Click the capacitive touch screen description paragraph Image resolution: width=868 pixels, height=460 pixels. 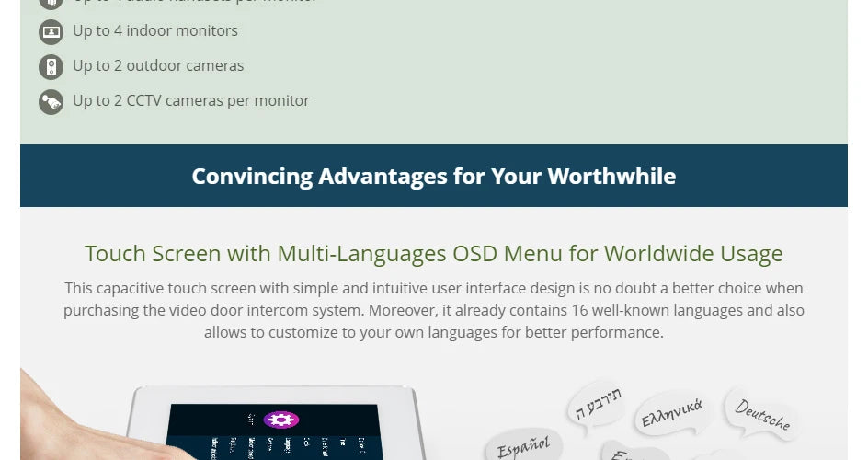(x=433, y=310)
